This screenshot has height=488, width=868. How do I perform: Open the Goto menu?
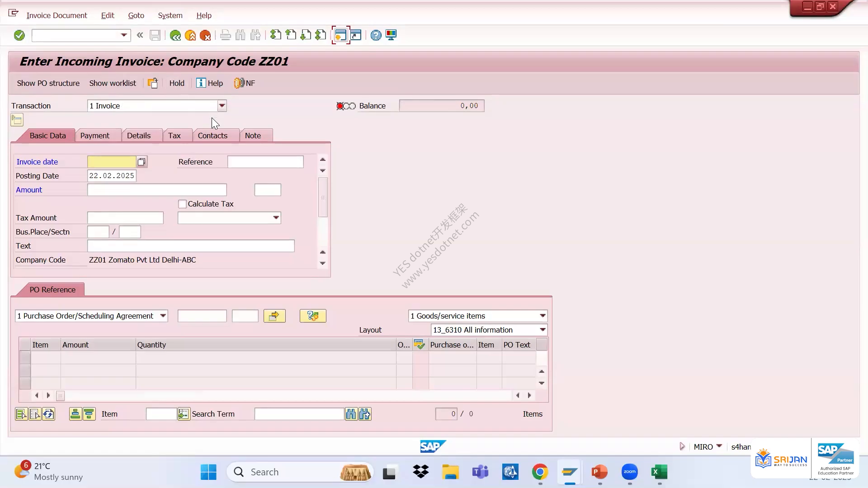pyautogui.click(x=136, y=15)
